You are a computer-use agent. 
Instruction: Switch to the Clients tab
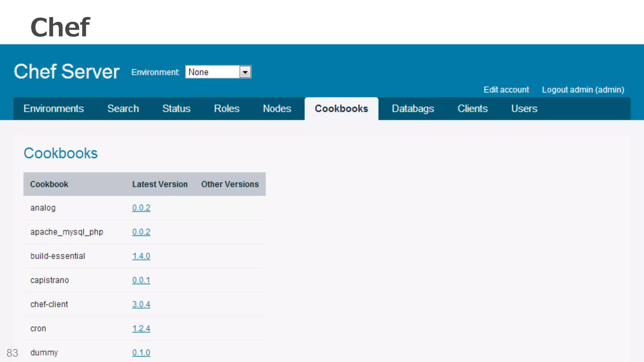473,109
